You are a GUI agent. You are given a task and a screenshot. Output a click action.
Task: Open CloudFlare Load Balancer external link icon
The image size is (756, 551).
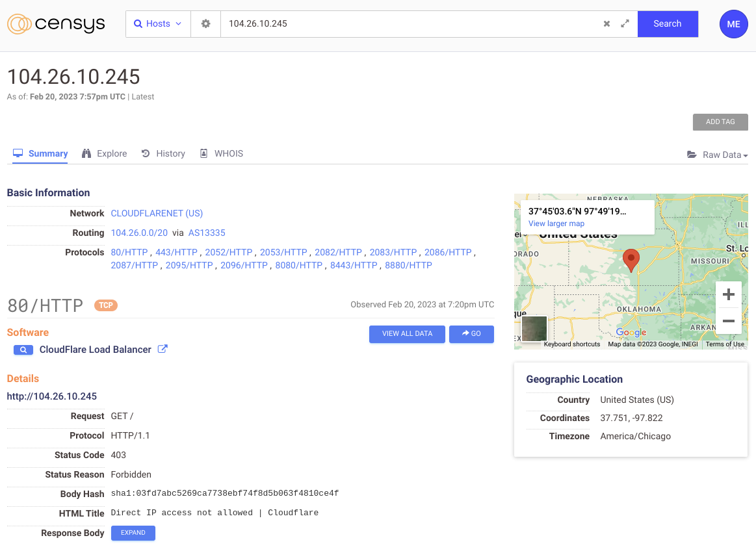coord(163,349)
